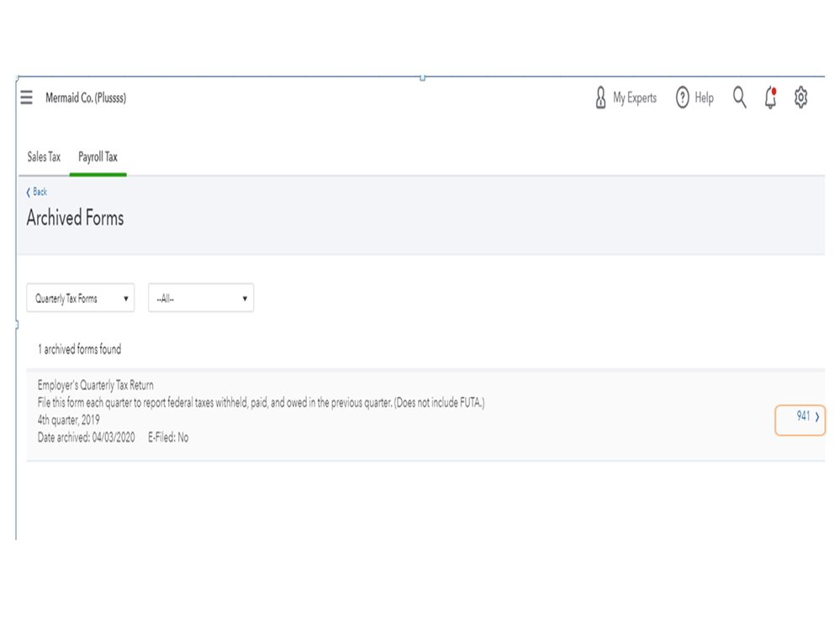Image resolution: width=840 pixels, height=630 pixels.
Task: Expand the Quarterly Tax Forms dropdown
Action: pyautogui.click(x=81, y=299)
